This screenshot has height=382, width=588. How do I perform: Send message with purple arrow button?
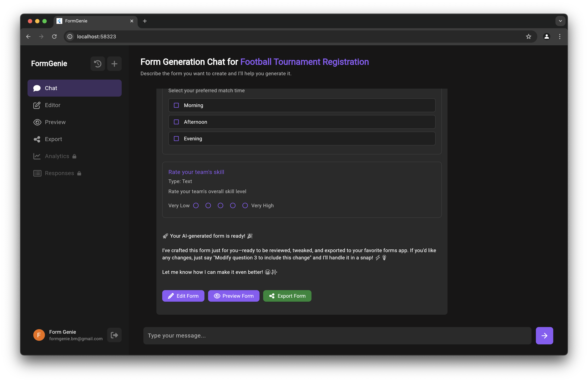tap(544, 335)
